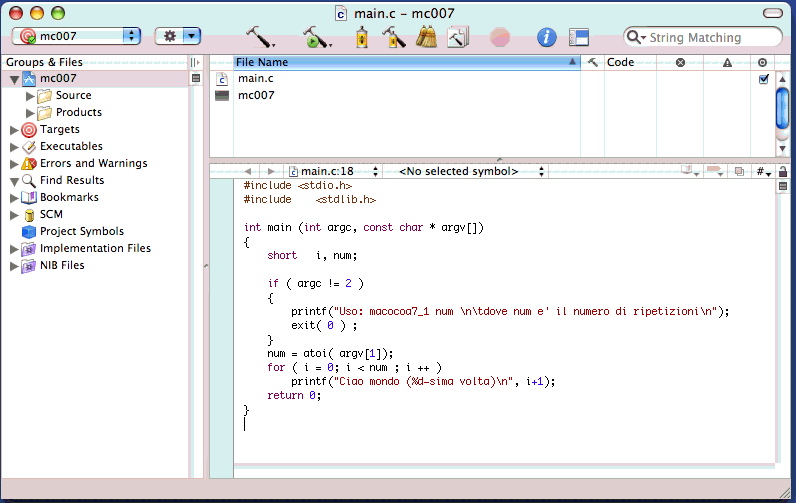
Task: Open the mc007 active target dropdown
Action: pos(77,36)
